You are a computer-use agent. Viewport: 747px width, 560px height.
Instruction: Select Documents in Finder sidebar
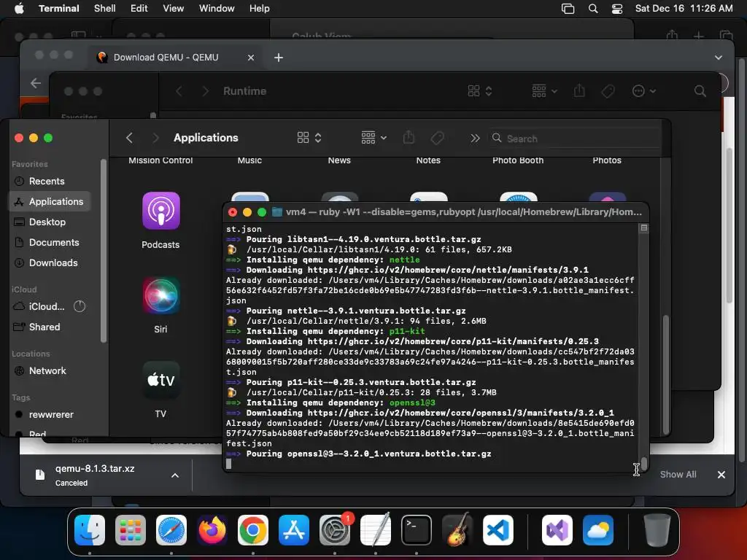pos(50,243)
